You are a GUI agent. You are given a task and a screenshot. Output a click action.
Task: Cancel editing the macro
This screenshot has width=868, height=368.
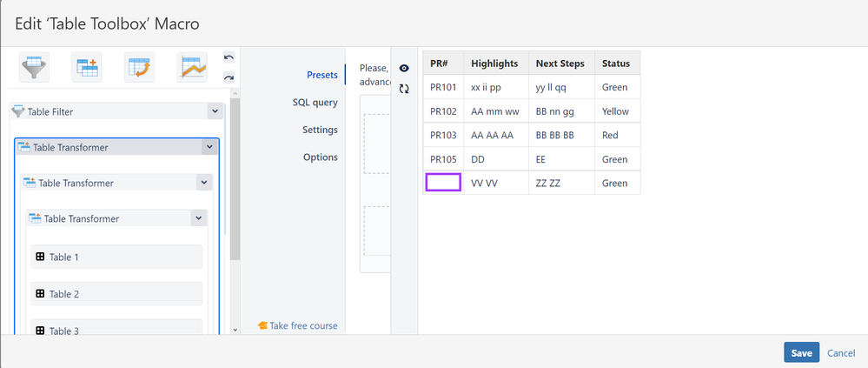[841, 353]
